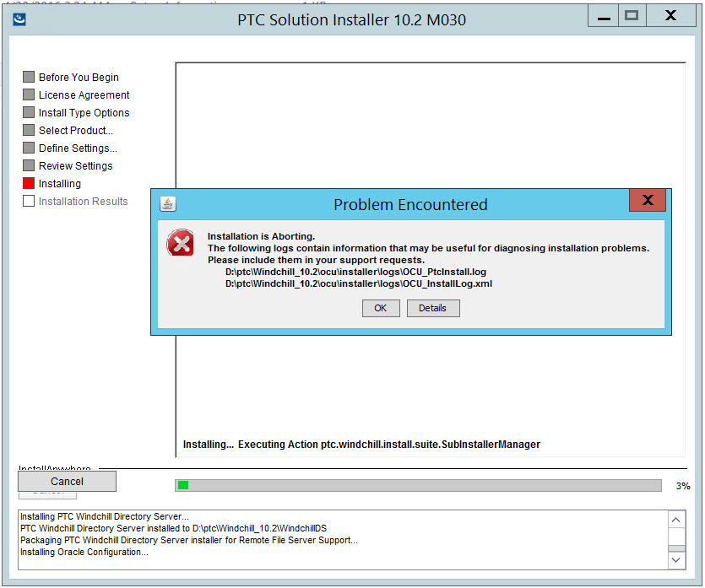Viewport: 705px width, 588px height.
Task: Click the log scrollbar up arrow
Action: 676,520
